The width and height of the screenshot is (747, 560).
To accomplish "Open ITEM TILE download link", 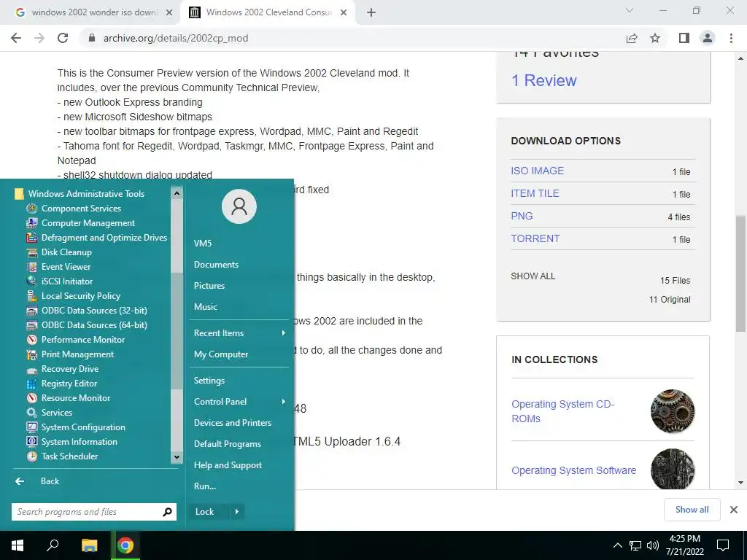I will pyautogui.click(x=535, y=193).
